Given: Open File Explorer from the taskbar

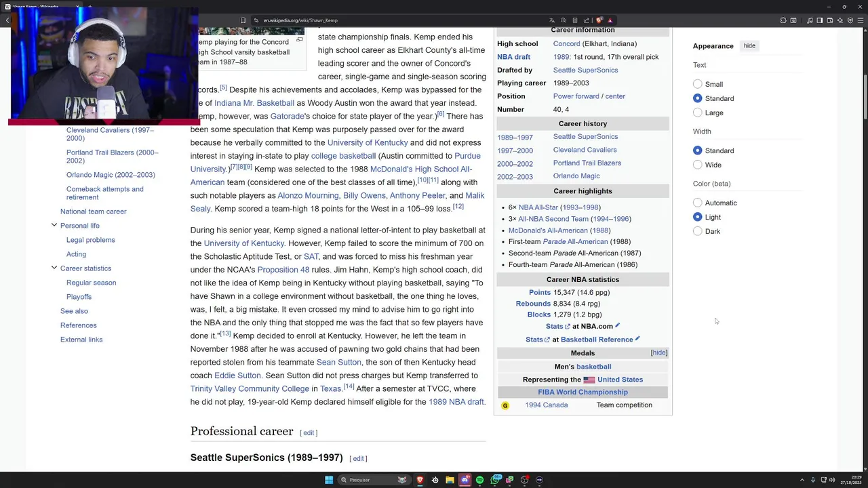Looking at the screenshot, I should 450,480.
